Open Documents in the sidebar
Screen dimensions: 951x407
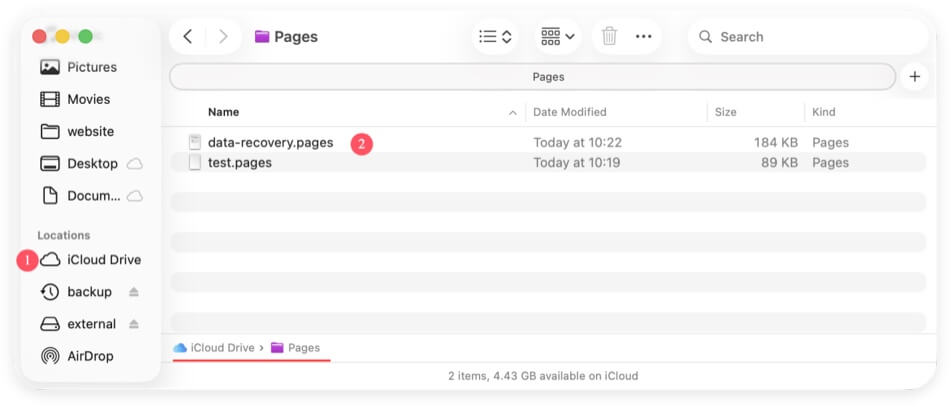pos(80,195)
